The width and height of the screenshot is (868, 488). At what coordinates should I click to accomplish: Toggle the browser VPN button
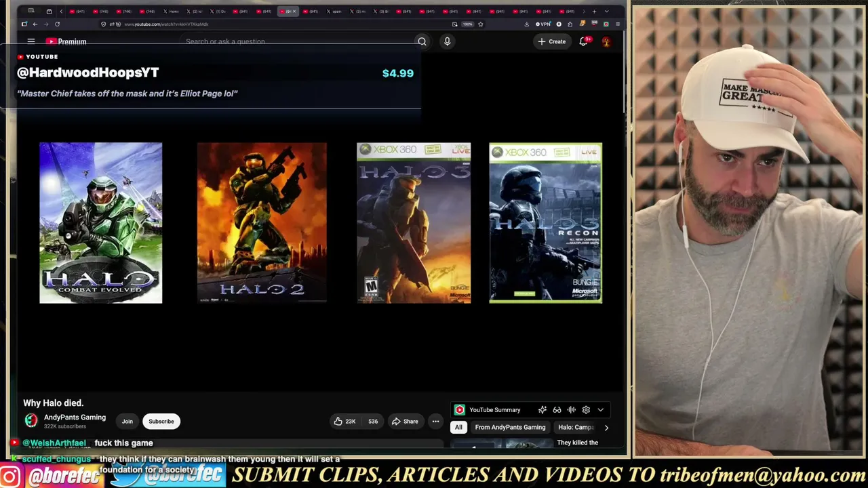(x=543, y=24)
